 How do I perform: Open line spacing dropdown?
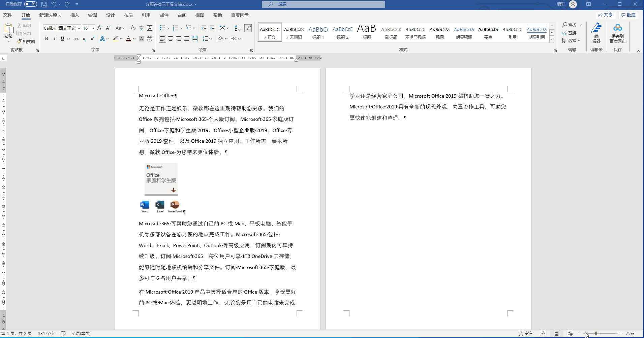tap(207, 39)
